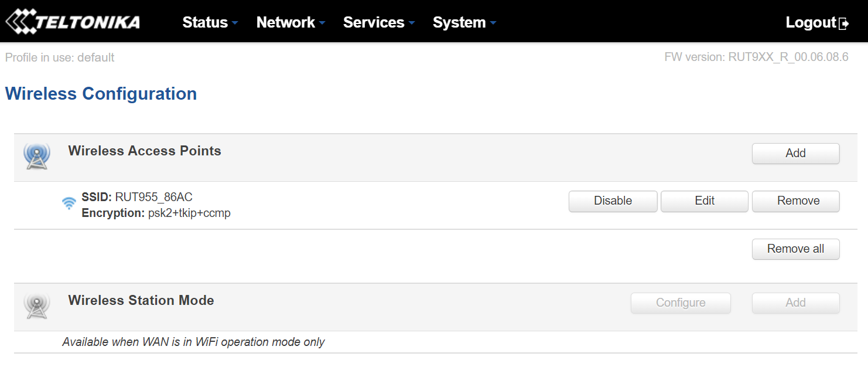Click Add button in Wireless Station Mode

click(795, 303)
